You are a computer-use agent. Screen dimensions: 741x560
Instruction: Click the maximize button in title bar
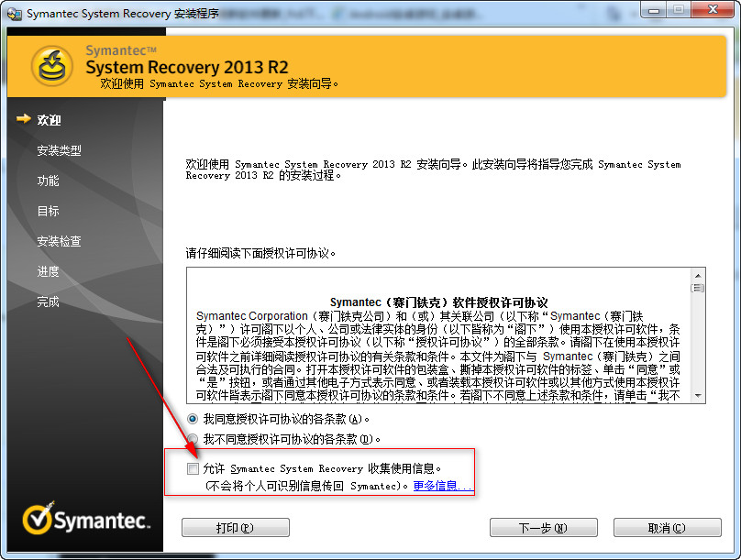(x=679, y=9)
